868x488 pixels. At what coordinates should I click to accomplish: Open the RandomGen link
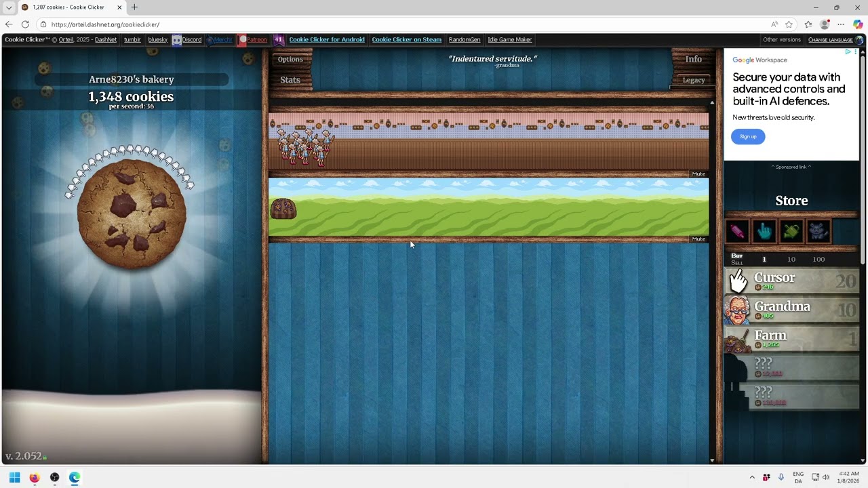465,39
